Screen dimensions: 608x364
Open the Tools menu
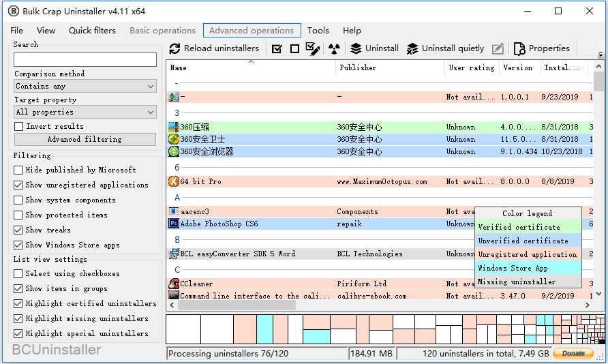(318, 31)
